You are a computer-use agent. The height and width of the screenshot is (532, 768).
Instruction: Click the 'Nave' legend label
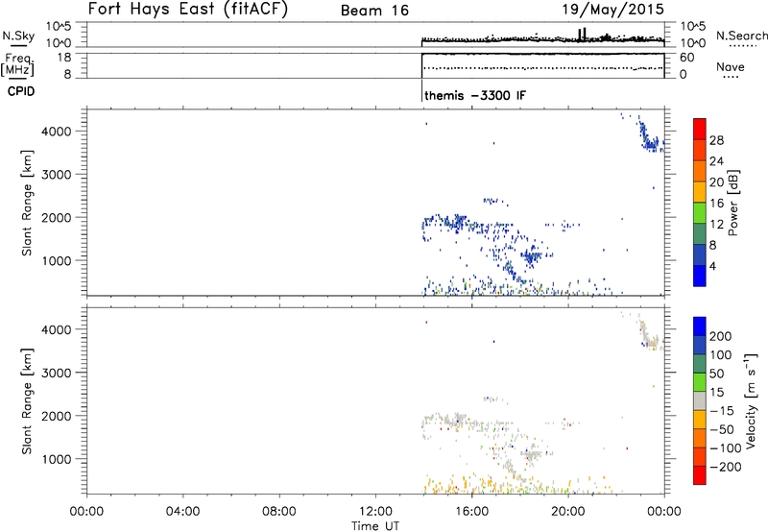[x=731, y=66]
